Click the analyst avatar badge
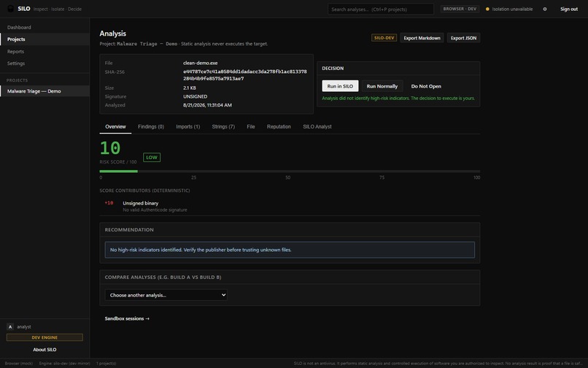This screenshot has height=368, width=588. 10,326
